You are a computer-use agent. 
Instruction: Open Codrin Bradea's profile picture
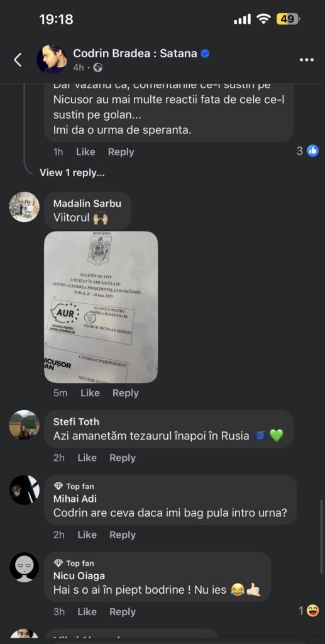click(x=52, y=60)
